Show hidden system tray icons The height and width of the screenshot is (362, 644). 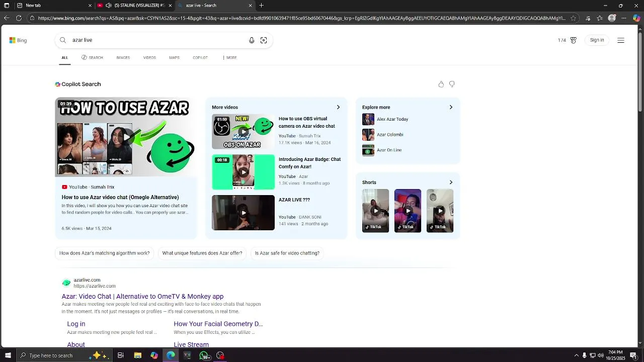(576, 355)
